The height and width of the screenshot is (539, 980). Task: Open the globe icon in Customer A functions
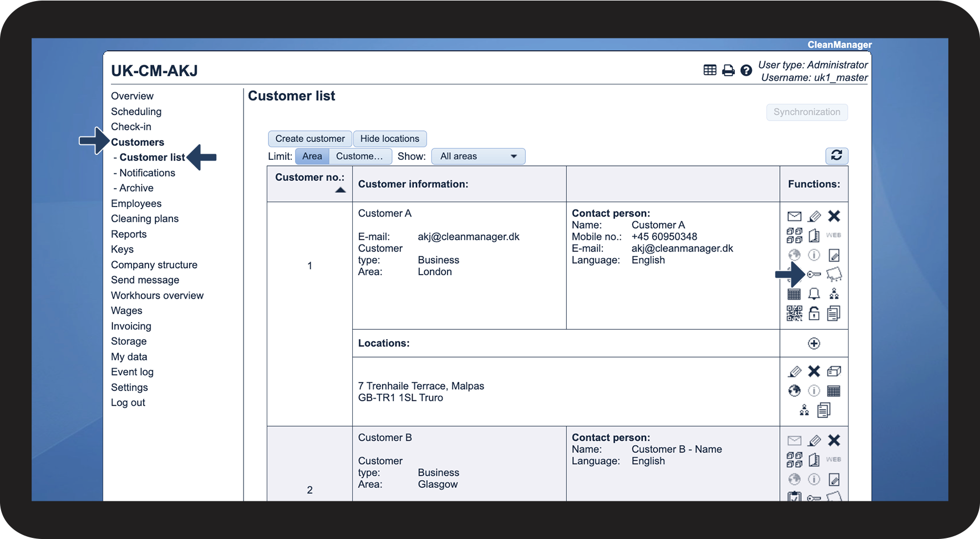794,255
